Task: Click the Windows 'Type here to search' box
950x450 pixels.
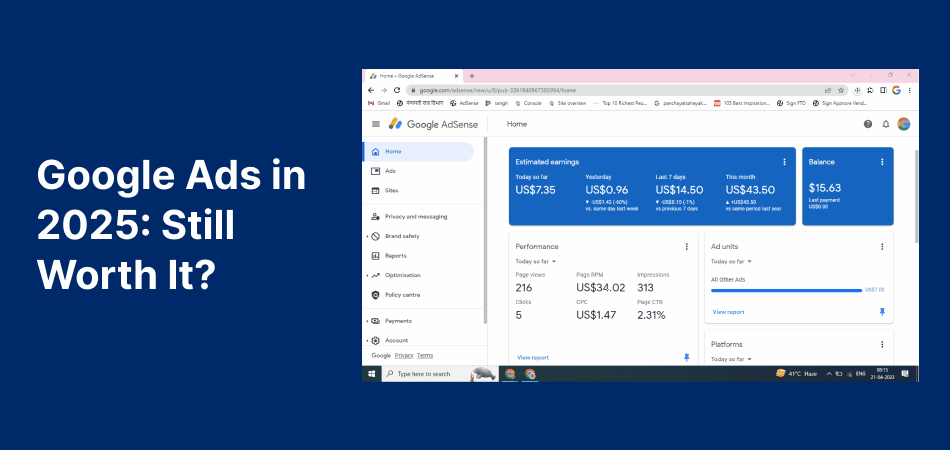Action: click(439, 374)
